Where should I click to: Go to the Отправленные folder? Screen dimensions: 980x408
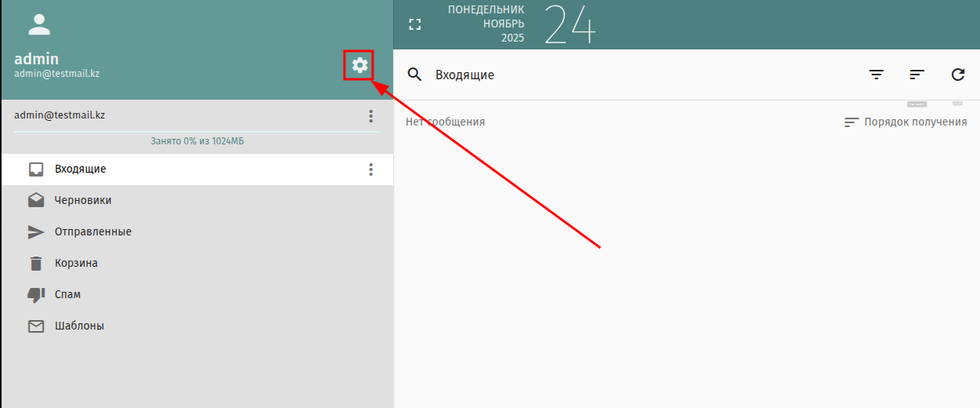click(x=93, y=232)
